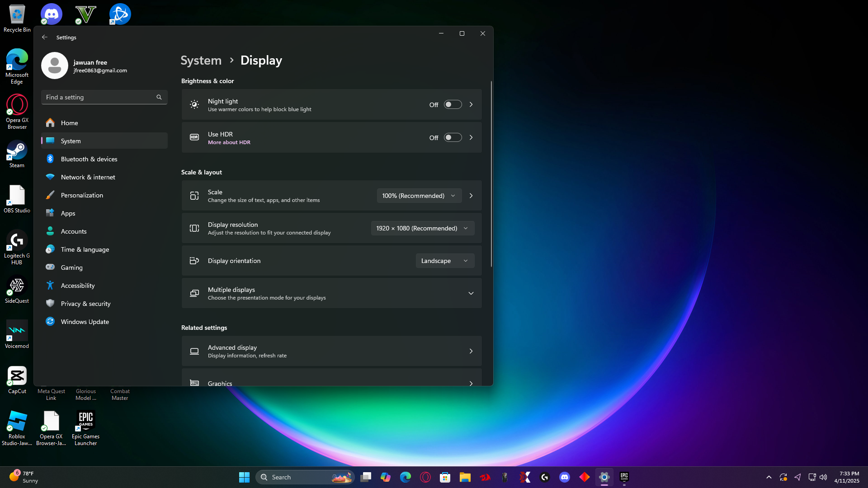The width and height of the screenshot is (868, 488).
Task: Select the Logitech G HUB desktop shortcut
Action: pyautogui.click(x=17, y=247)
